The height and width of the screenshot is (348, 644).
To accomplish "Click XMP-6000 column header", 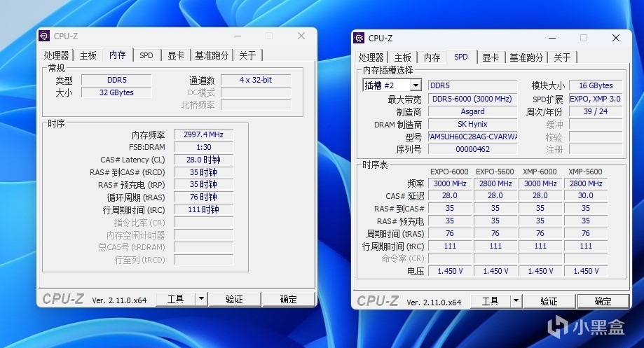I will [540, 172].
